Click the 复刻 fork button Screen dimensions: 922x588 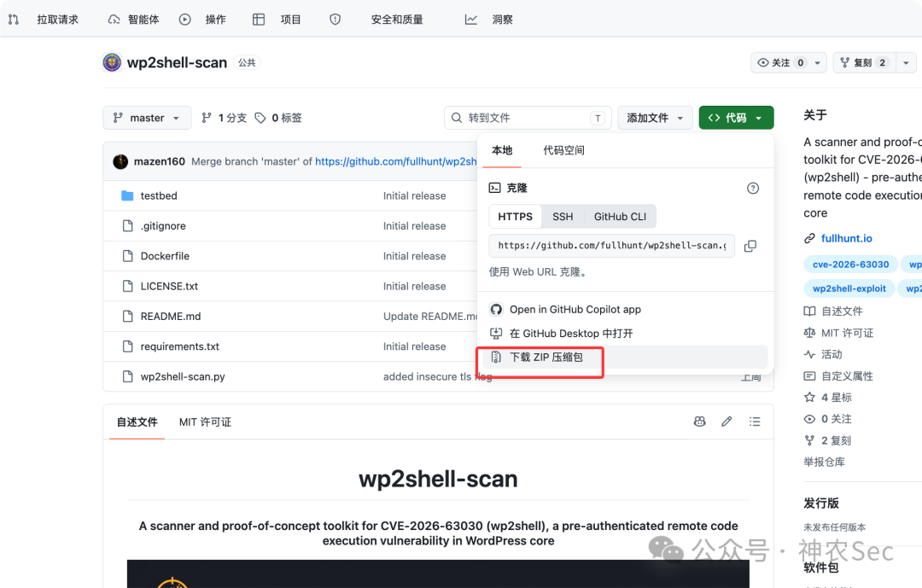tap(864, 62)
